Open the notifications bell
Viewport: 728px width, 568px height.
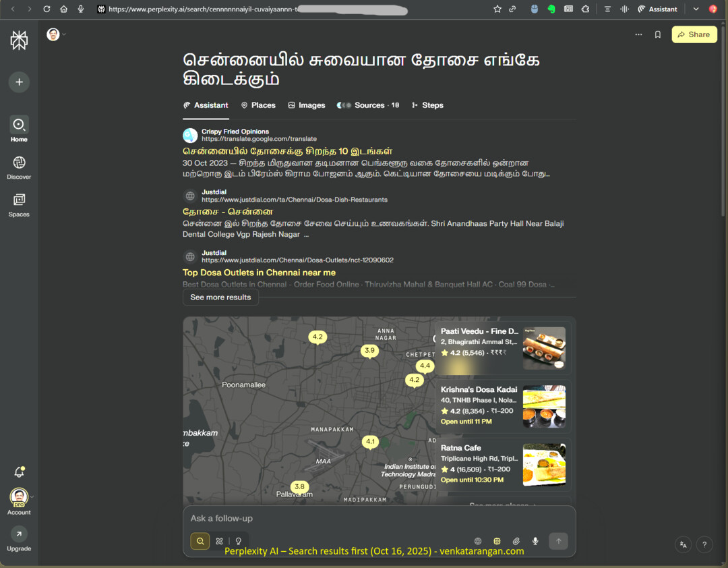pos(19,472)
